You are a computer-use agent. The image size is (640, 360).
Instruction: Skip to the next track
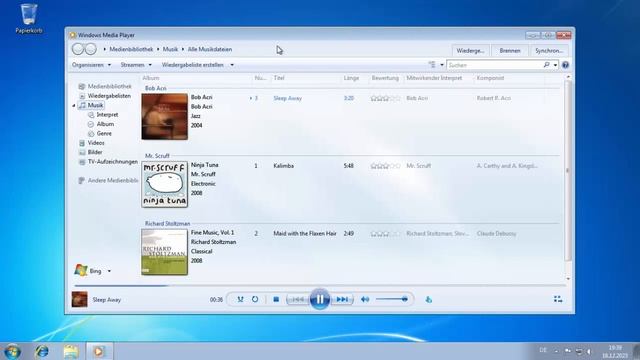click(x=342, y=300)
